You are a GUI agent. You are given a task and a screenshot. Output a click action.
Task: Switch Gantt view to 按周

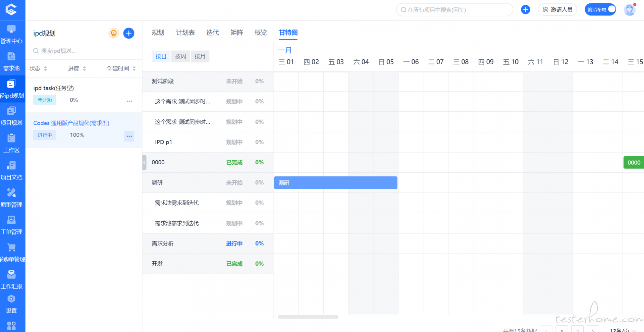click(180, 56)
